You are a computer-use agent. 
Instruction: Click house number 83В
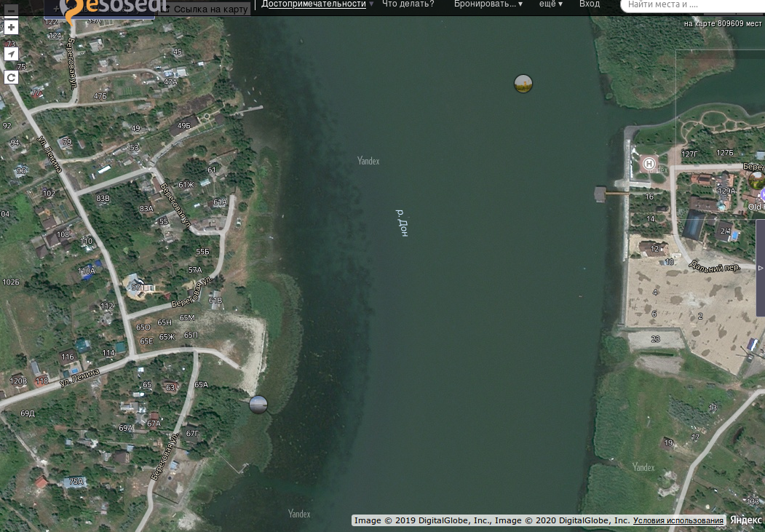tap(103, 198)
